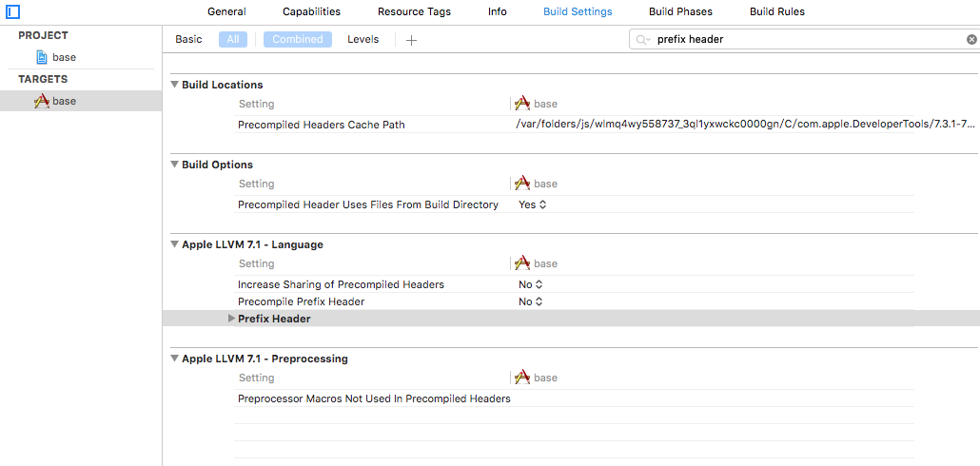Open Increase Sharing of Precompiled Headers No dropdown

(531, 284)
